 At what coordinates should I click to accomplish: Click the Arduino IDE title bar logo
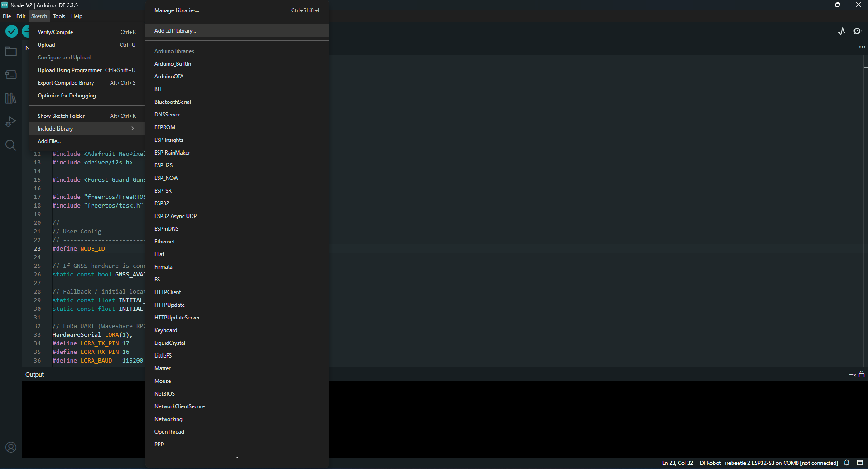click(x=5, y=5)
